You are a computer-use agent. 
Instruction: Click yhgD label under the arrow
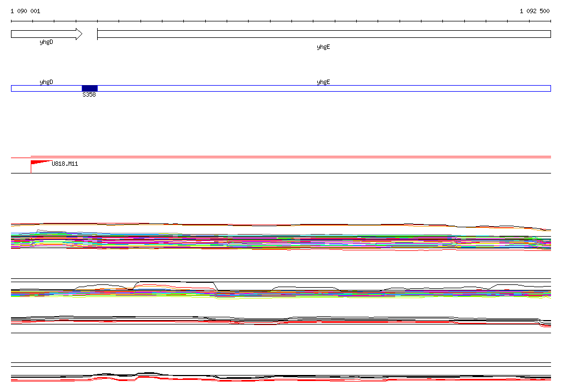[46, 42]
